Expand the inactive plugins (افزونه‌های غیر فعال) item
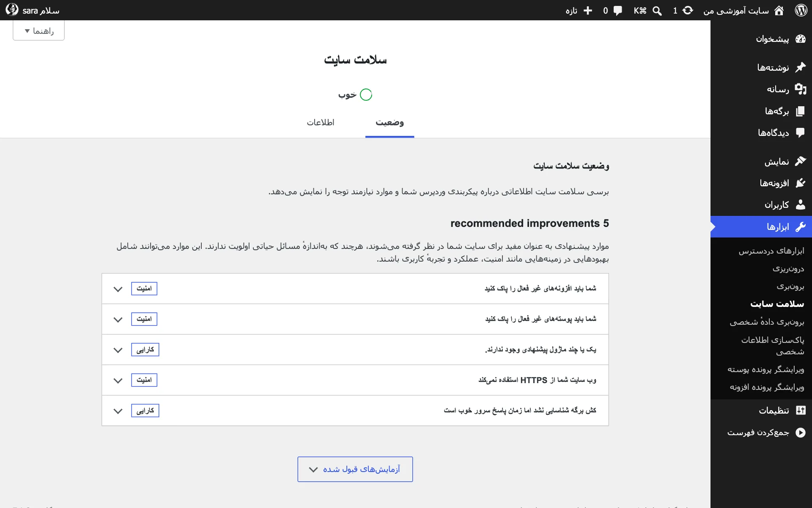Screen dimensions: 812x508 [x=355, y=289]
